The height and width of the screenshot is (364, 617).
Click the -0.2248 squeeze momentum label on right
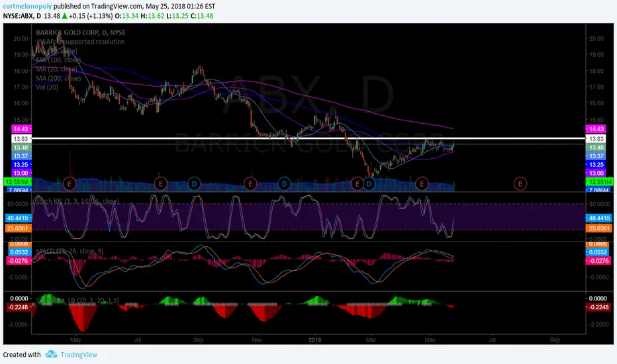click(598, 307)
